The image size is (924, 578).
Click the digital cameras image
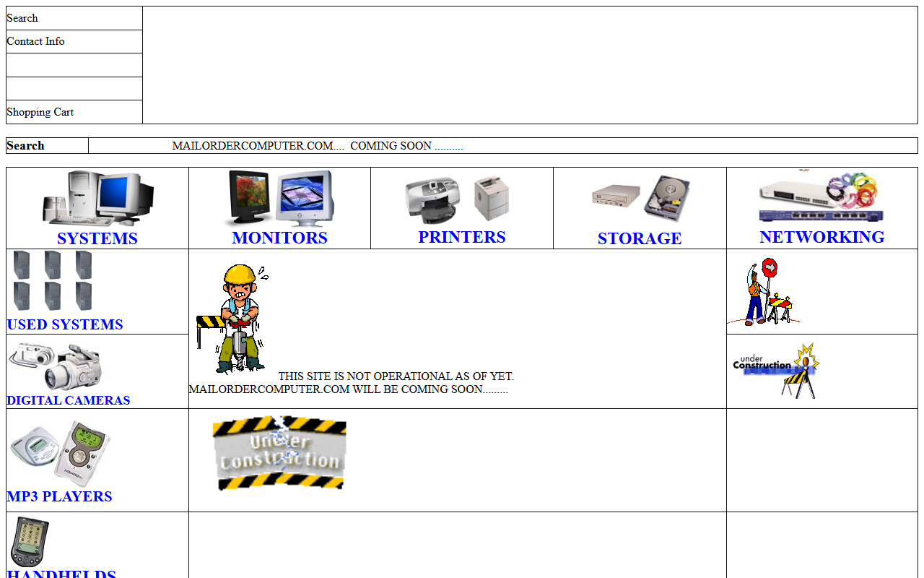55,366
